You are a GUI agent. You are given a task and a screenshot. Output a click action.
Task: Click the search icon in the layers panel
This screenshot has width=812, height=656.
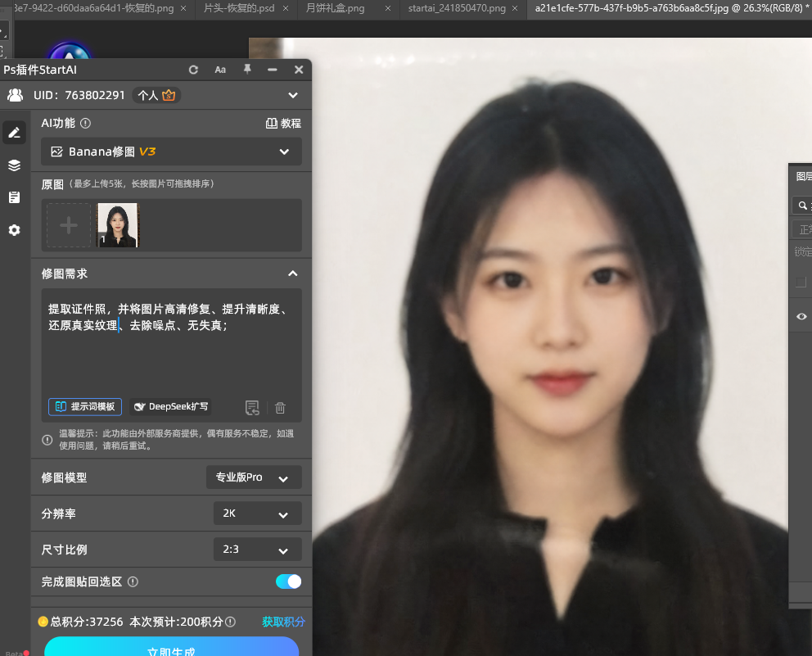[x=803, y=206]
